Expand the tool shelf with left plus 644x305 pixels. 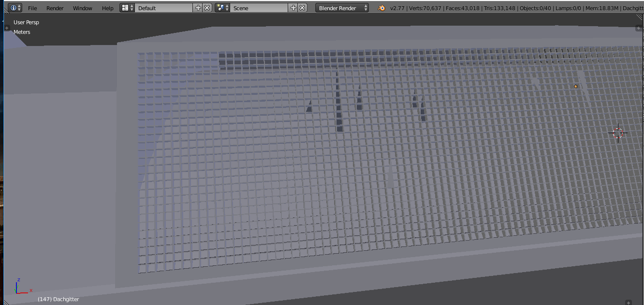(x=7, y=28)
